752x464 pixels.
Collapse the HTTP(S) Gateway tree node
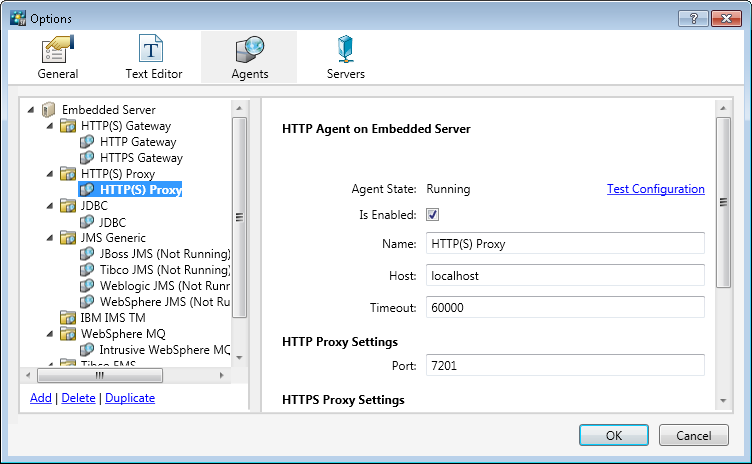coord(49,126)
